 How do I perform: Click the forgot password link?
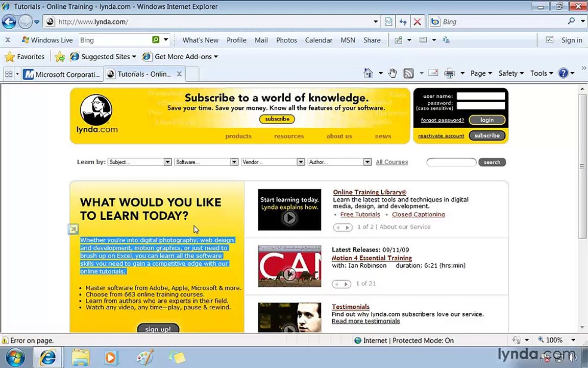pyautogui.click(x=442, y=120)
